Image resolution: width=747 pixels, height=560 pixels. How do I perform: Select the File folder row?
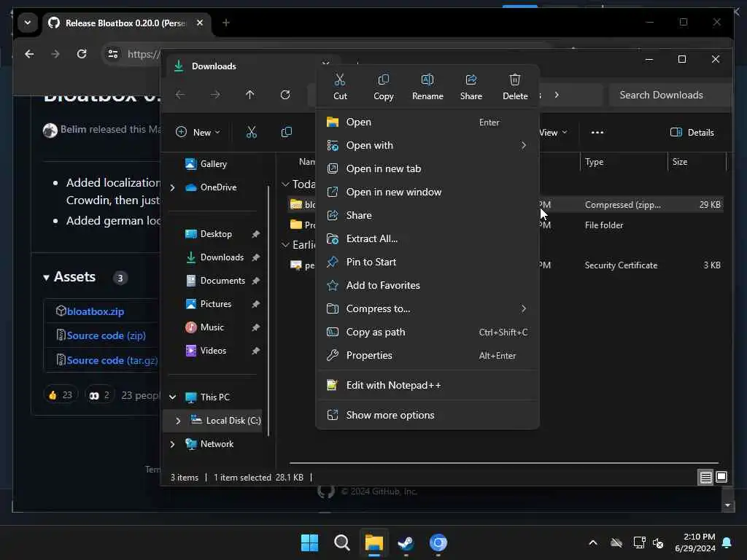tap(506, 225)
